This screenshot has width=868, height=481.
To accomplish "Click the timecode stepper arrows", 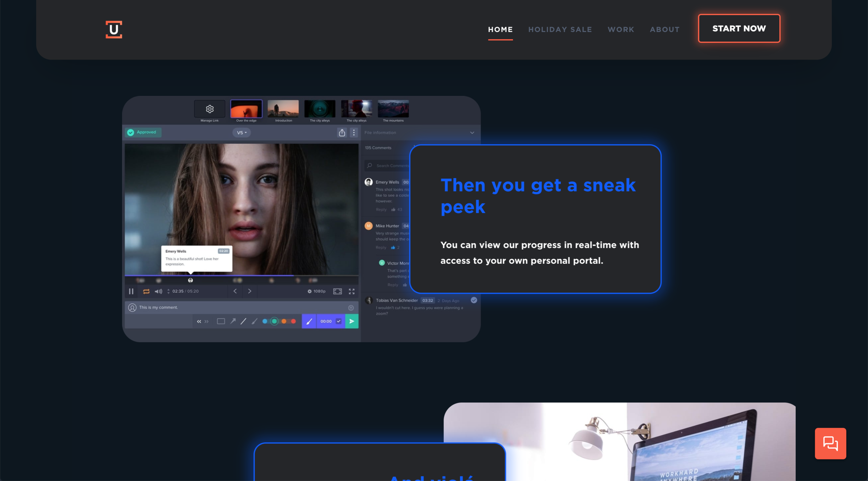I will [168, 292].
